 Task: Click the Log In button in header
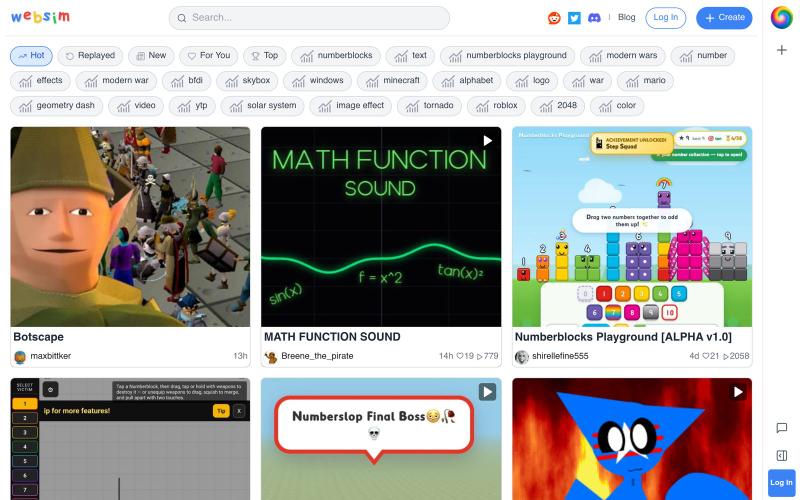(x=665, y=18)
